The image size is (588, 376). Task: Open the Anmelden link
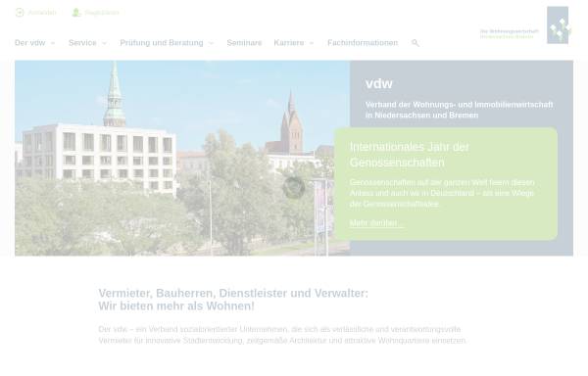[42, 13]
